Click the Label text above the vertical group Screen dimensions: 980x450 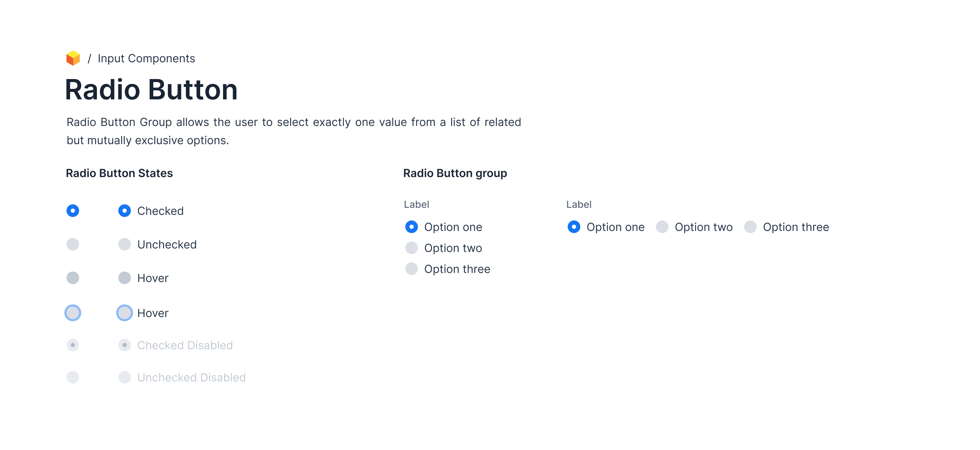(x=416, y=205)
